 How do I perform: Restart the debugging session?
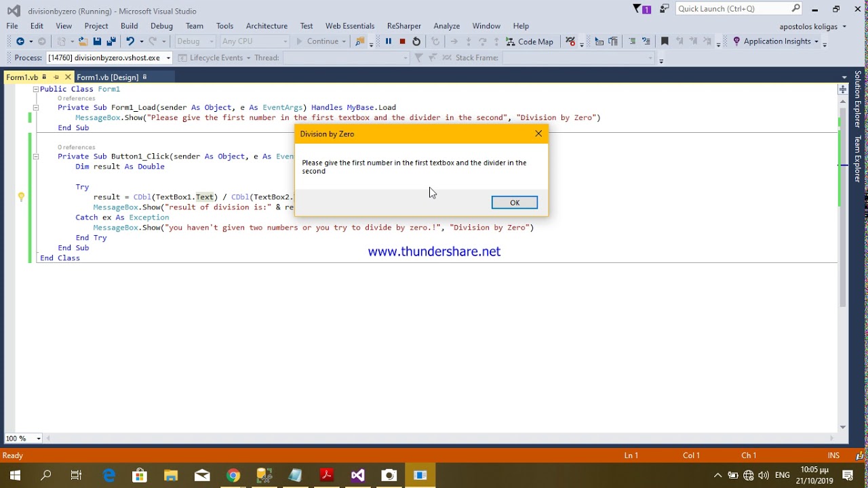click(416, 41)
